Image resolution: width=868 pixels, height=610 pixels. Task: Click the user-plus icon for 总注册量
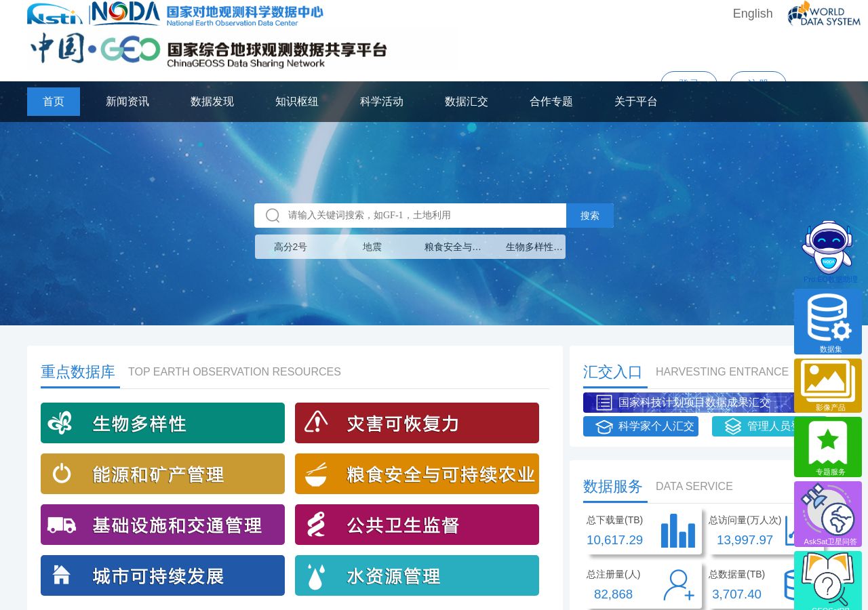click(679, 586)
